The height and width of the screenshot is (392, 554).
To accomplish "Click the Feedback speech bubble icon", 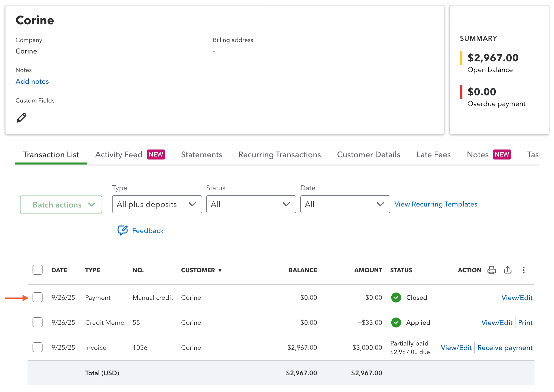I will point(123,230).
